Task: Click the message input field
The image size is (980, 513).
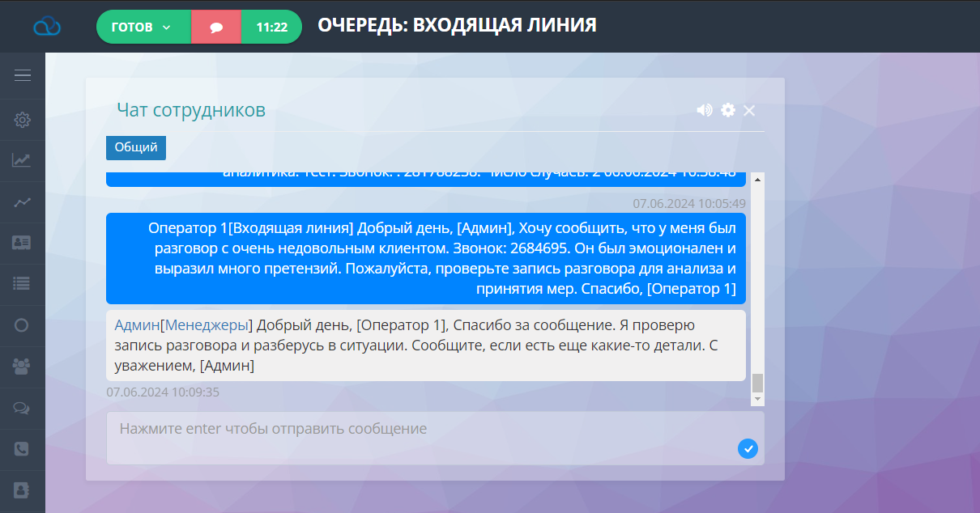Action: (x=435, y=438)
